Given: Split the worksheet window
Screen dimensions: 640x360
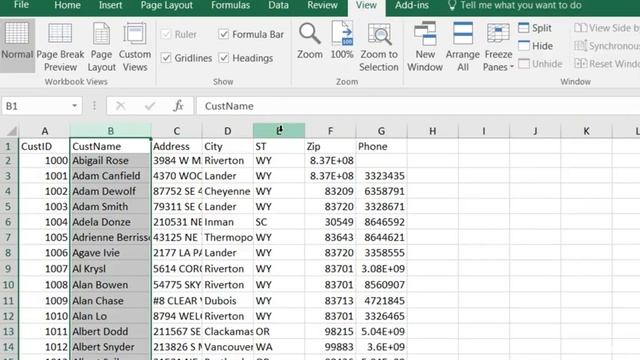Looking at the screenshot, I should click(535, 28).
